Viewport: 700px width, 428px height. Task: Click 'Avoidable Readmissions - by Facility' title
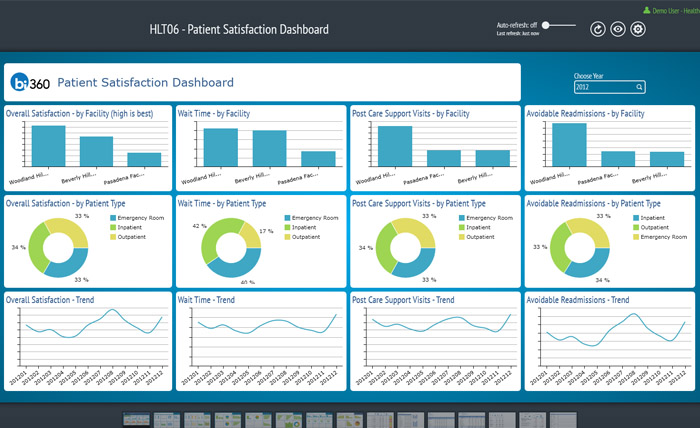(x=585, y=114)
